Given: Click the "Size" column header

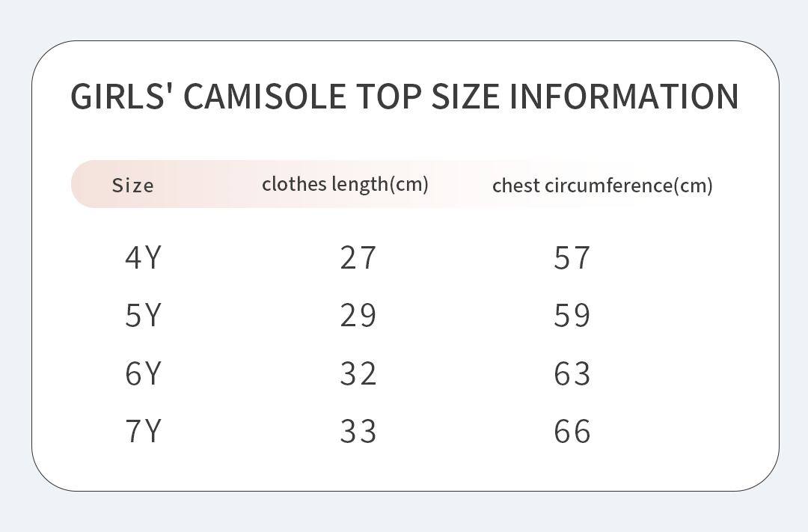Looking at the screenshot, I should pyautogui.click(x=132, y=186).
